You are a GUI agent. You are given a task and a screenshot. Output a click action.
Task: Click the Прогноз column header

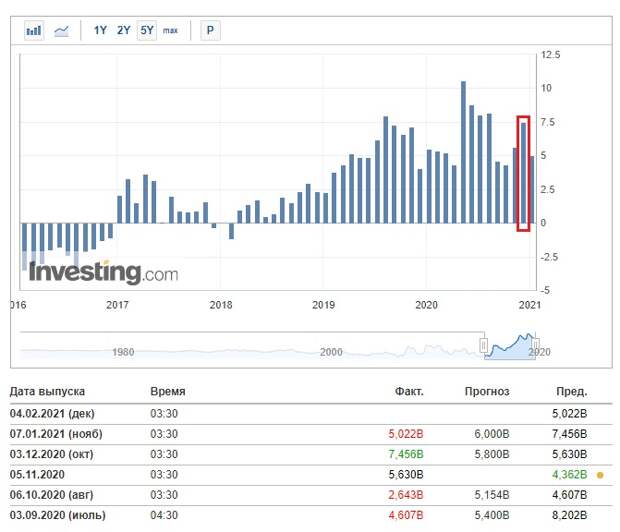(487, 392)
